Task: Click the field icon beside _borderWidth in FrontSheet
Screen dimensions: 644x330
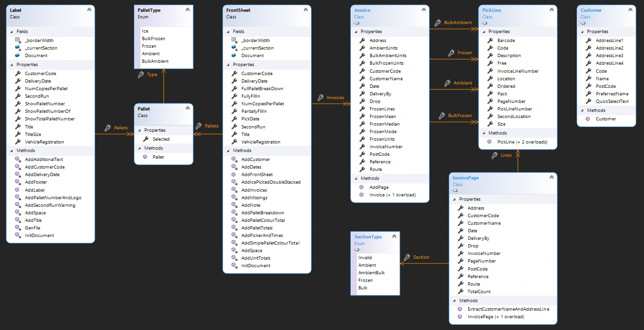Action: click(x=234, y=41)
